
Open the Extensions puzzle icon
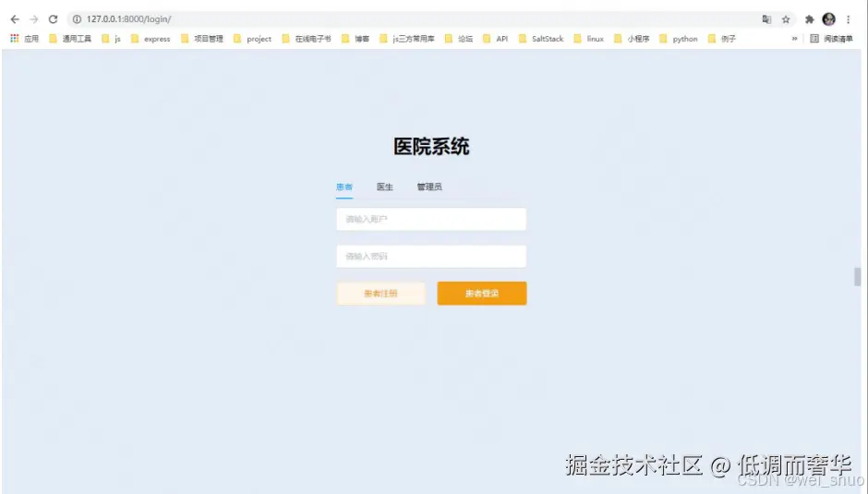click(809, 19)
